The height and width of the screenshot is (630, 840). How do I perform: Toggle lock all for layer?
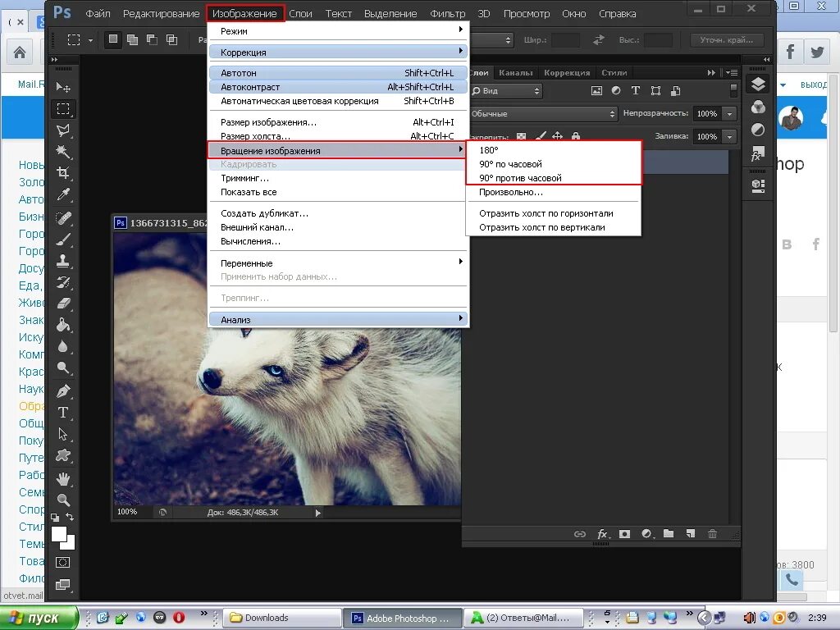coord(575,136)
